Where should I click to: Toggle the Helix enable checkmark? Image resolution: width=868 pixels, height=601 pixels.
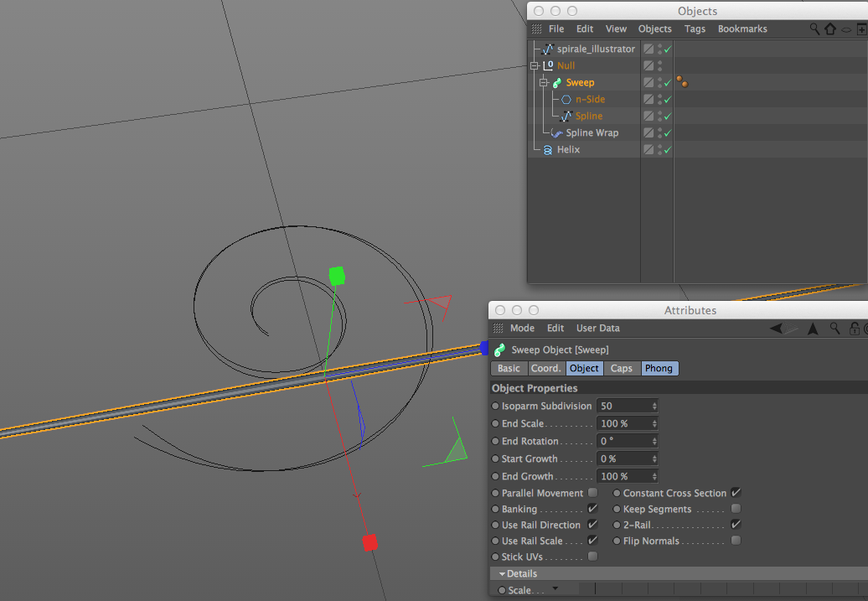click(668, 149)
